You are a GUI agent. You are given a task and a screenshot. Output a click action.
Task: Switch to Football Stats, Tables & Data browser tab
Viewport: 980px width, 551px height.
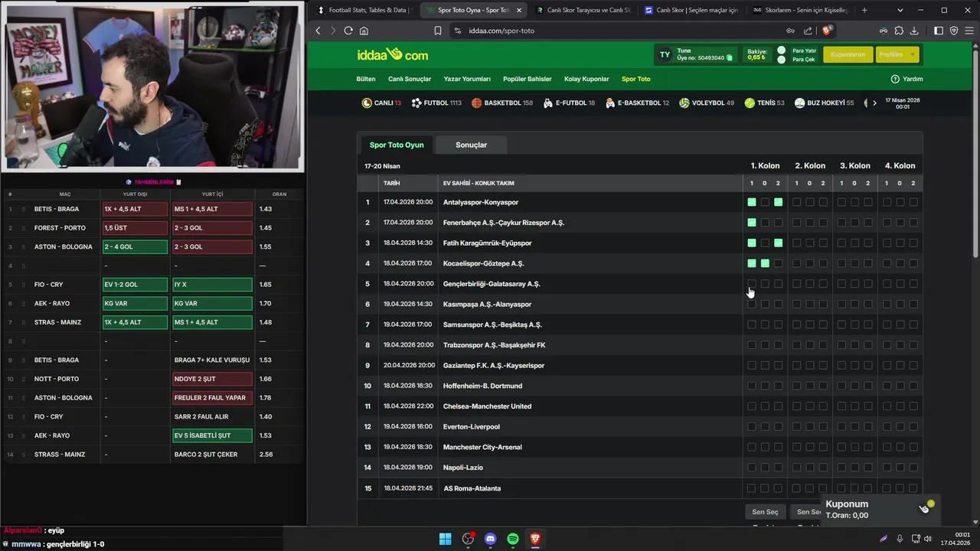[363, 10]
